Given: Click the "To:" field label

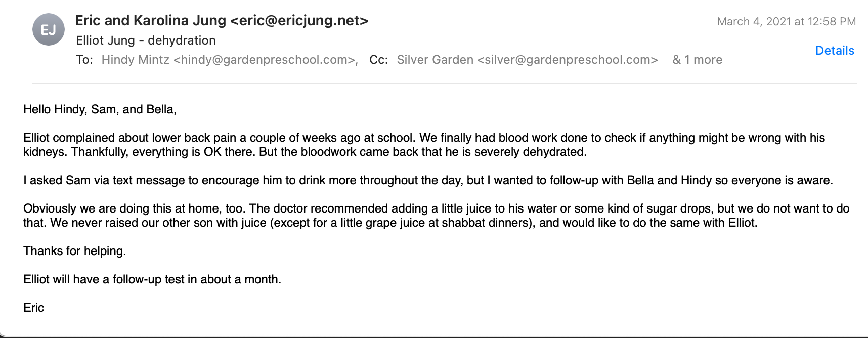Looking at the screenshot, I should [84, 60].
